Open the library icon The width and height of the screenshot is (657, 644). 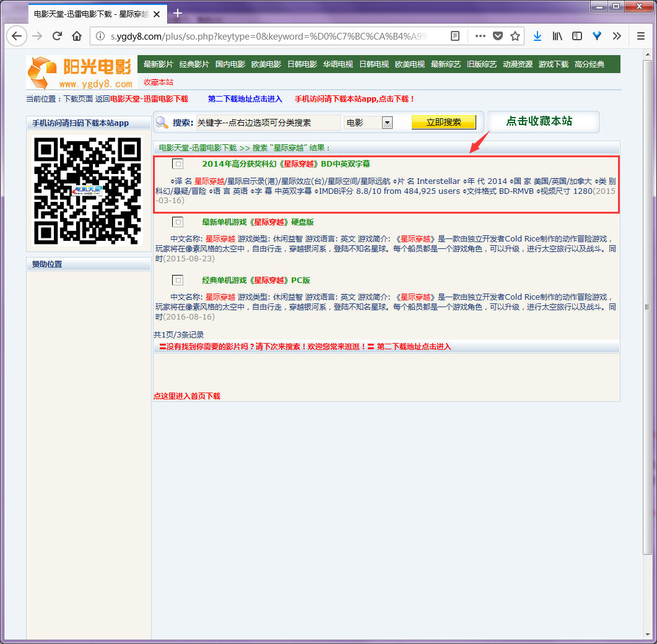(557, 37)
